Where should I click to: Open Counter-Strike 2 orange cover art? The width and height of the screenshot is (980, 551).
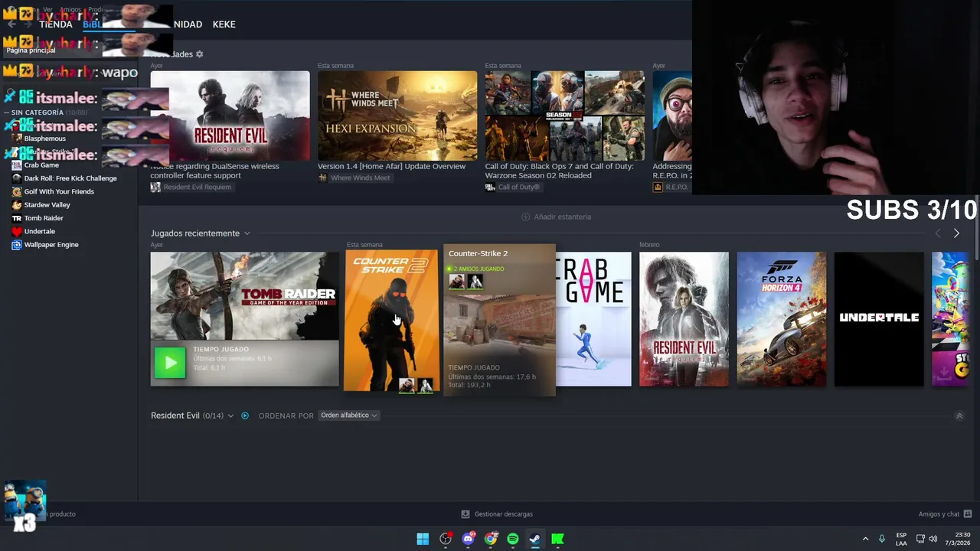point(391,321)
